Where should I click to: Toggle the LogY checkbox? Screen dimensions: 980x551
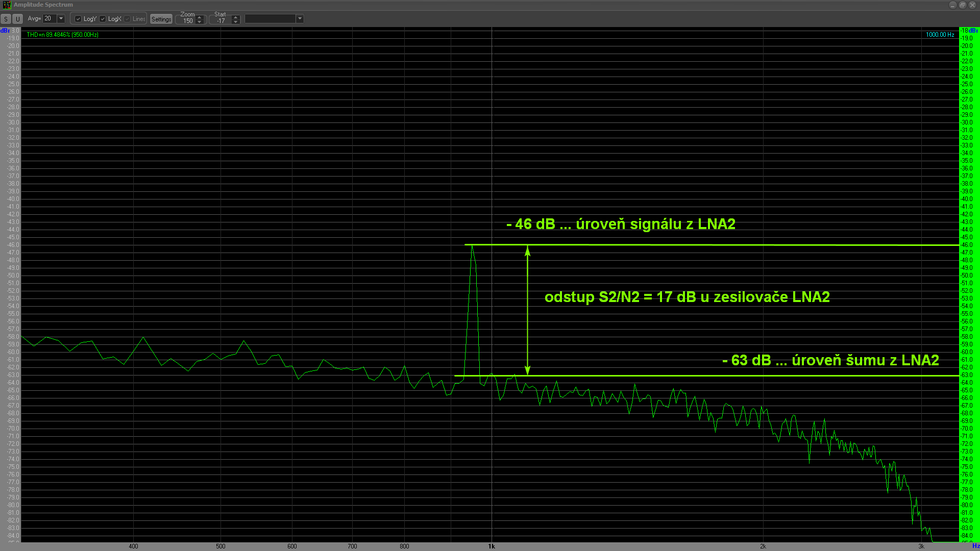[x=78, y=19]
